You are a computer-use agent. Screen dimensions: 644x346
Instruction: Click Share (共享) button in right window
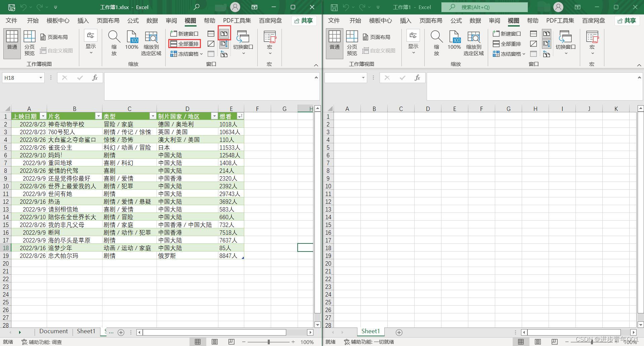627,21
